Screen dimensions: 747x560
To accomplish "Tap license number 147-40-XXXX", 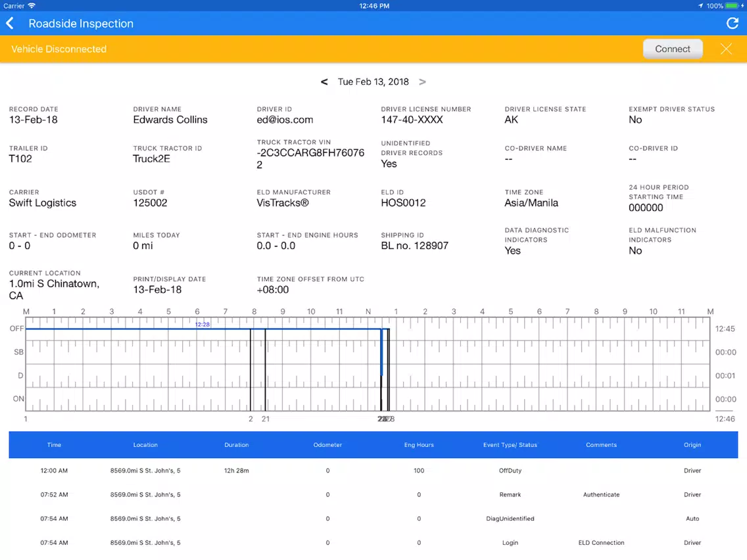I will click(412, 120).
